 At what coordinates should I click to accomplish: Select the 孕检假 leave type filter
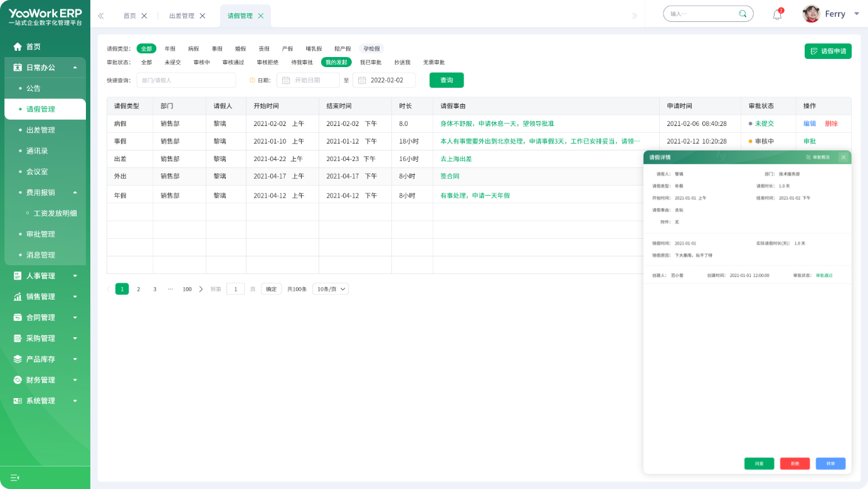371,48
